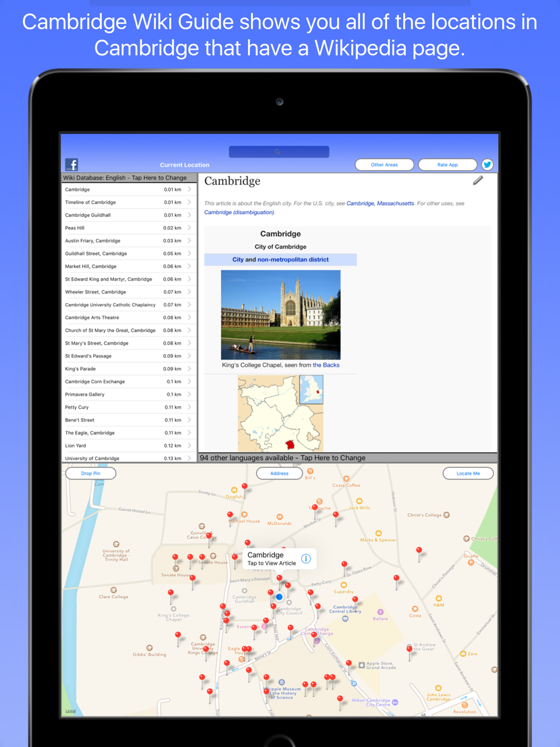Screen dimensions: 560x747
Task: Tap the info icon in Cambridge callout
Action: (306, 558)
